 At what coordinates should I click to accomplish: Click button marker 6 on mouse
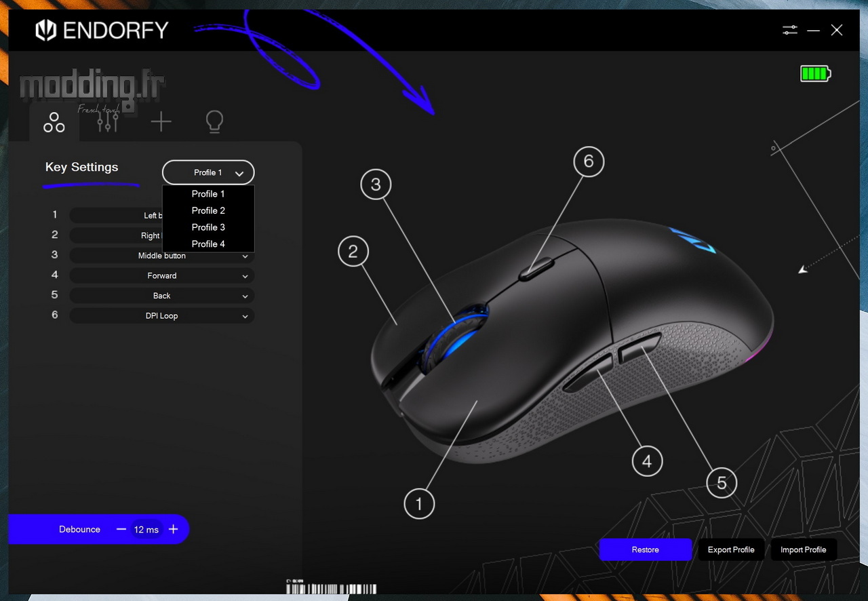coord(588,161)
